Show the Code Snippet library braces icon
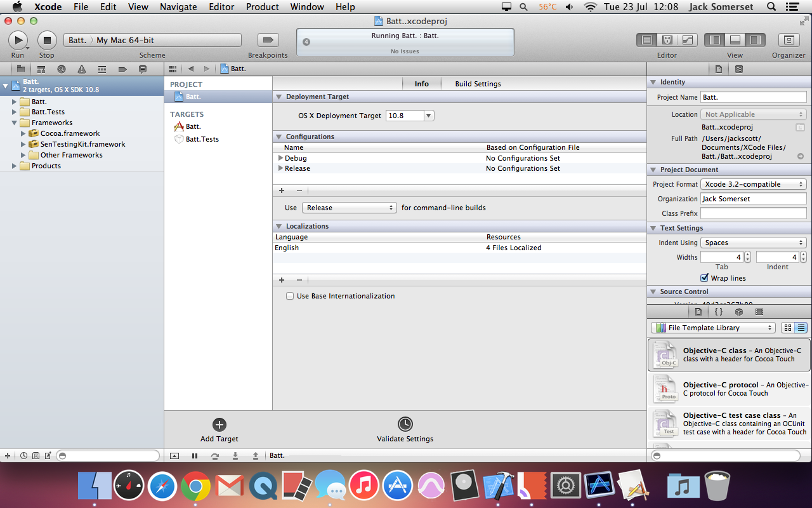Screen dimensions: 812x508 pyautogui.click(x=719, y=312)
